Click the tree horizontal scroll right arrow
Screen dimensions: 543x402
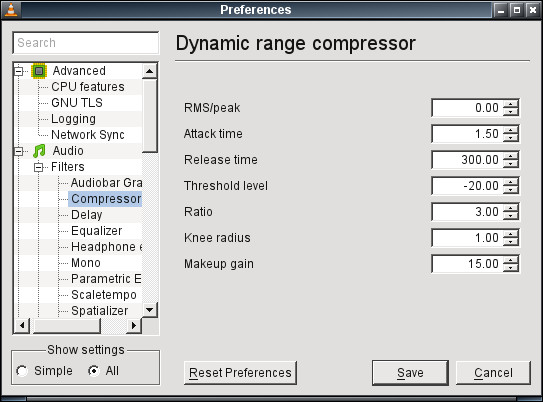tap(134, 325)
